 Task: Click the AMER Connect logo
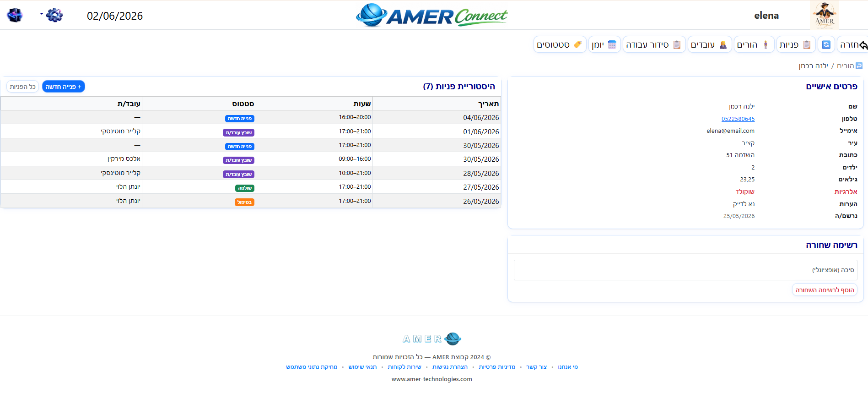432,15
